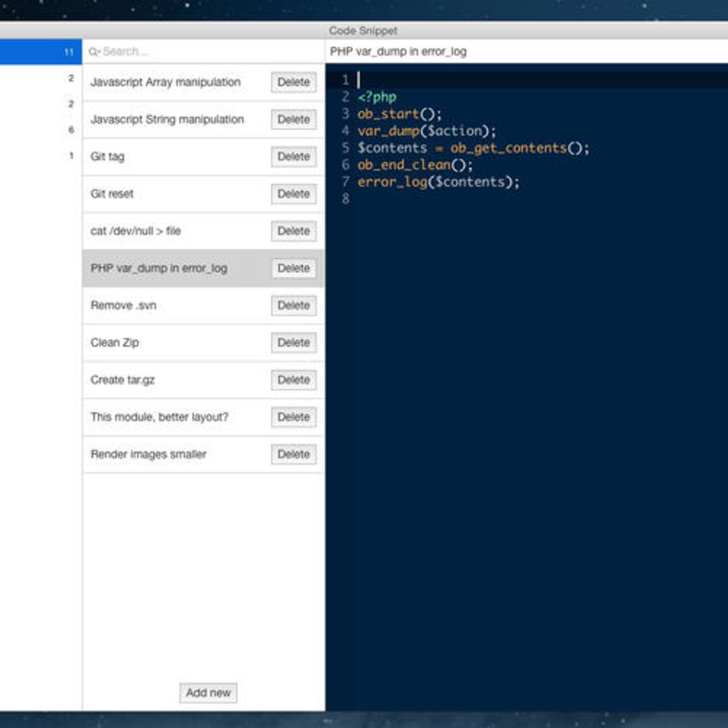Viewport: 728px width, 728px height.
Task: Click the Add new button
Action: 207,693
